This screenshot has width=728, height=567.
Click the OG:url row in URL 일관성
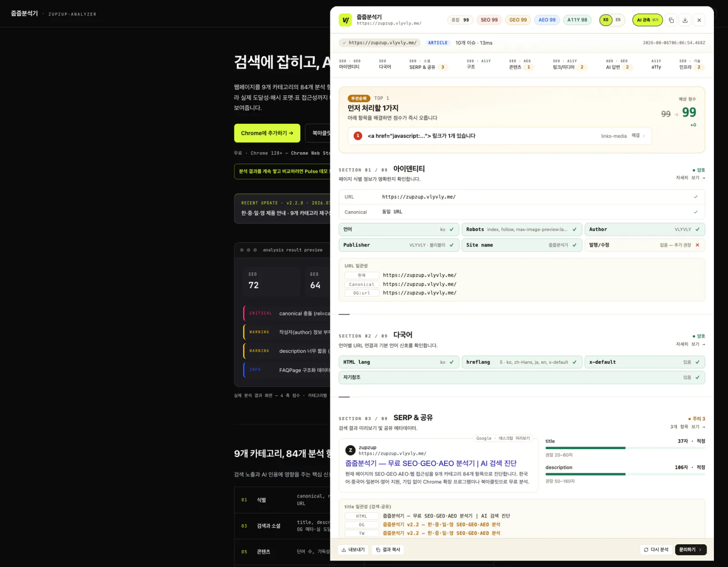(400, 293)
